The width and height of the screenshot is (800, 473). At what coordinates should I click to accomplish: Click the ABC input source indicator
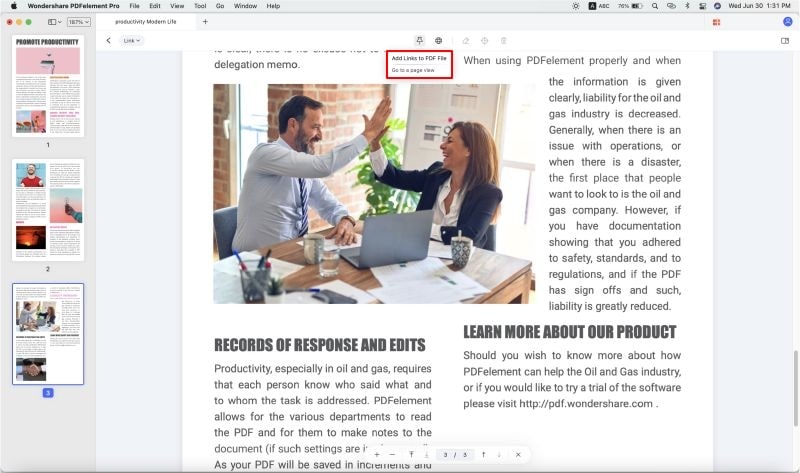[599, 6]
